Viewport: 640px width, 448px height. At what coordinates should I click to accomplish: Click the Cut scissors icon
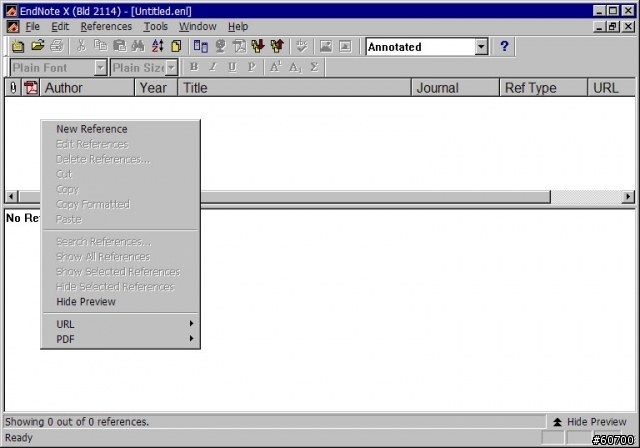(x=81, y=46)
